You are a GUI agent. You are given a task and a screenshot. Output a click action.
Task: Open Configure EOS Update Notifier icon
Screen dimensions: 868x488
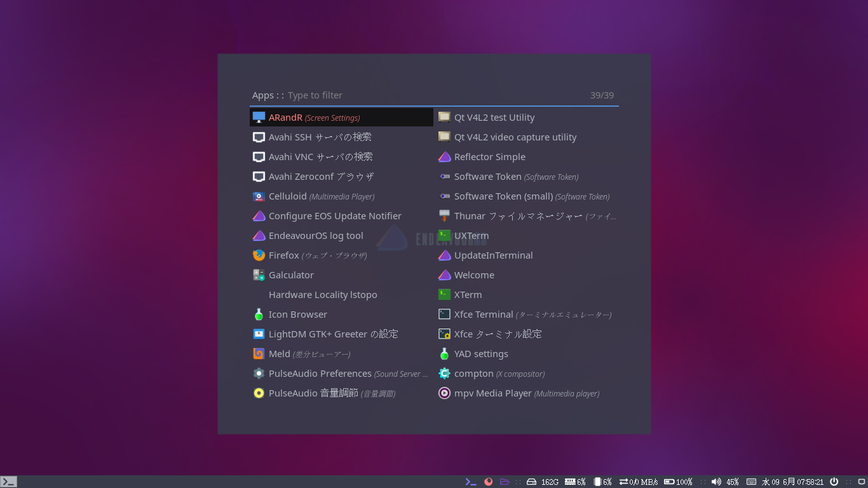[259, 216]
